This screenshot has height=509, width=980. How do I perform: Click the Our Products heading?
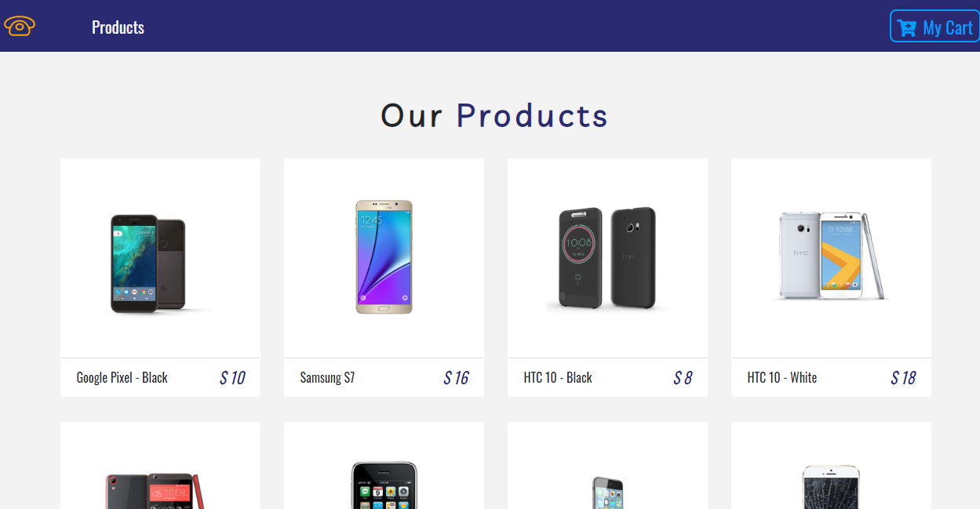[x=494, y=115]
